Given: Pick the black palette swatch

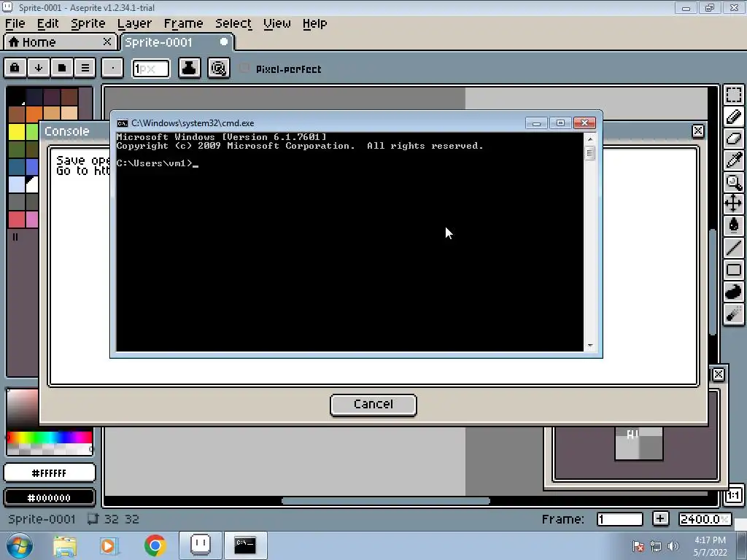Looking at the screenshot, I should tap(17, 97).
